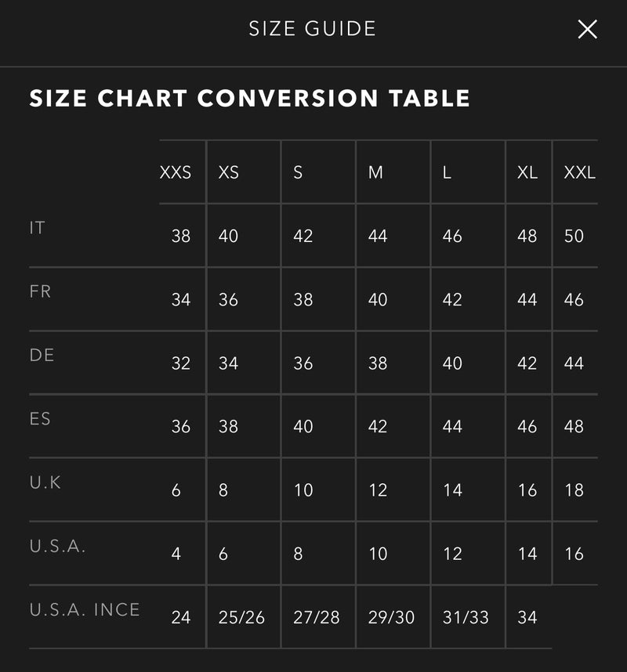Screen dimensions: 627x672
Task: Click the U.S.A. INCE row label
Action: pos(85,609)
